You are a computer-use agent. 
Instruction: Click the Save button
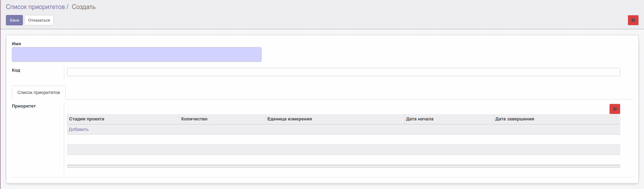[14, 20]
